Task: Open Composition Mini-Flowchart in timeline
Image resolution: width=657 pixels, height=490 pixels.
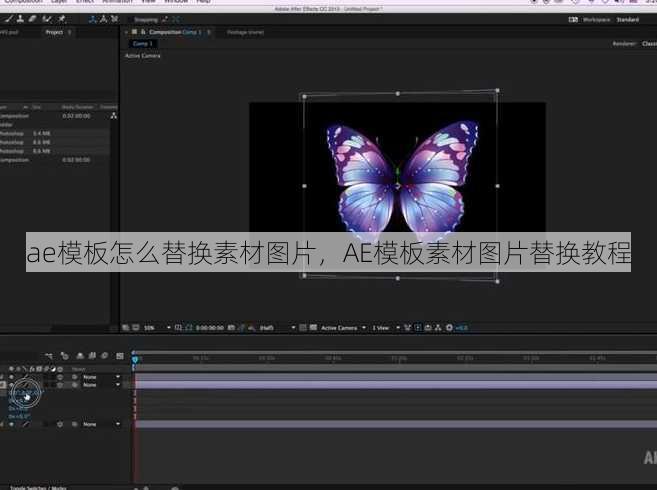Action: click(x=49, y=356)
